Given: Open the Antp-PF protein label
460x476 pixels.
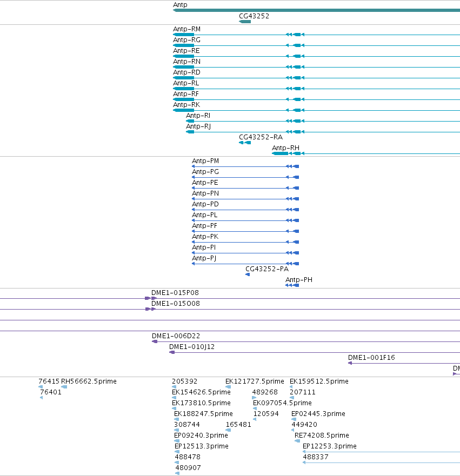Looking at the screenshot, I should [205, 226].
